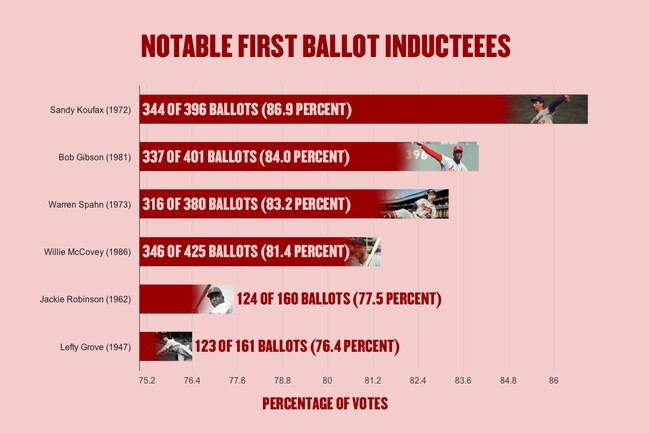Click the Bob Gibson photo thumbnail

tap(440, 156)
